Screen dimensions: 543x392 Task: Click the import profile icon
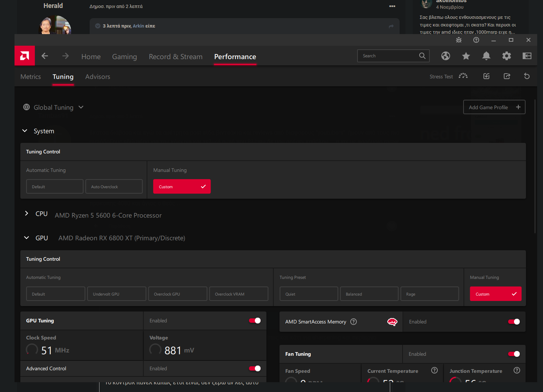pyautogui.click(x=486, y=76)
